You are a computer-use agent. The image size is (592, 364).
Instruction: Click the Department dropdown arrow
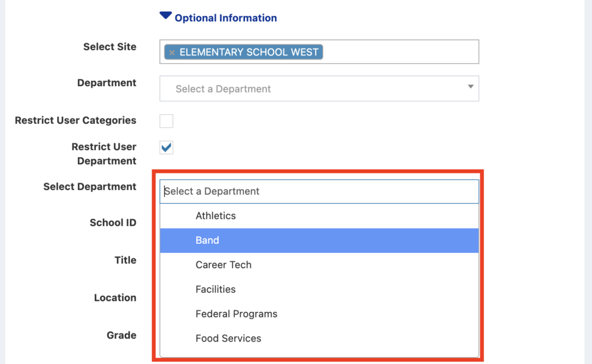point(470,87)
